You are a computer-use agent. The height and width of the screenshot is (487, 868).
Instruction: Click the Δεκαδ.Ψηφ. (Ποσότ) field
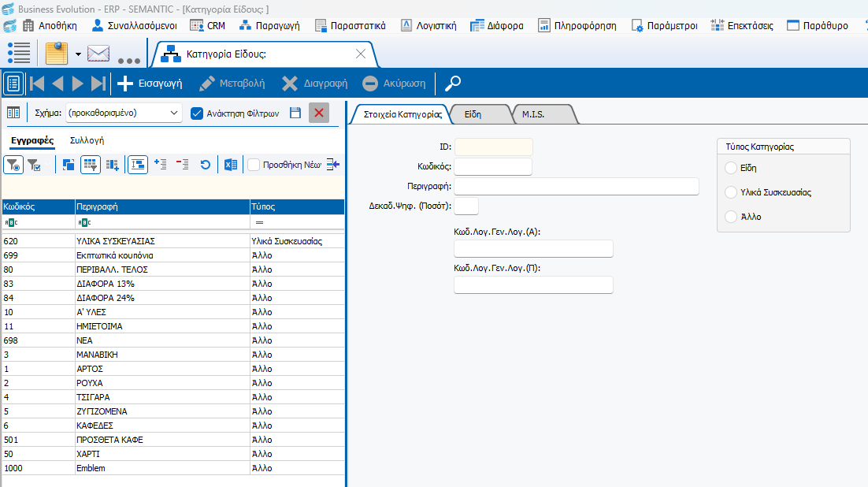pyautogui.click(x=466, y=206)
